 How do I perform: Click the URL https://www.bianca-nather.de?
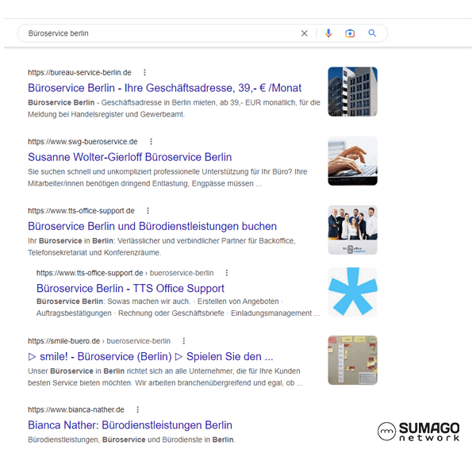click(x=76, y=410)
